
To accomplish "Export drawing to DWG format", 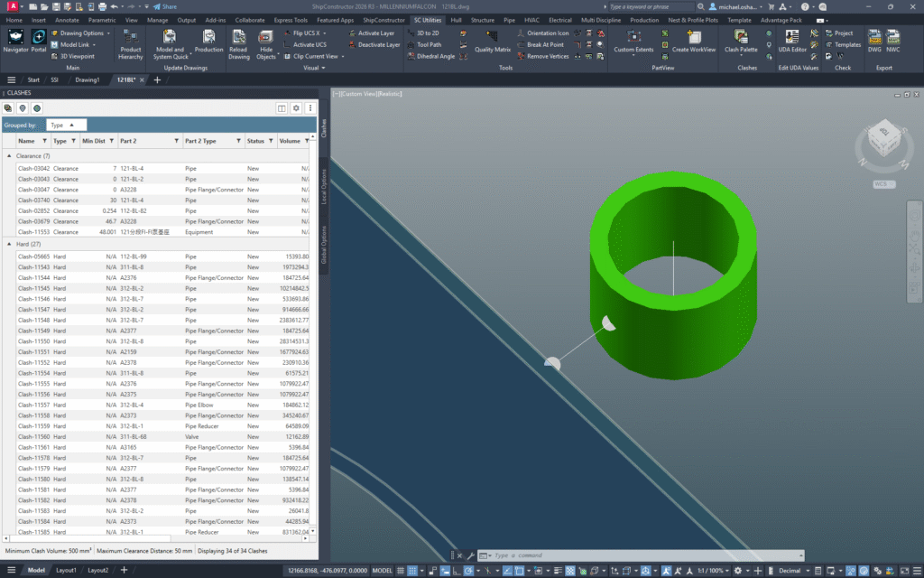I will click(x=873, y=40).
